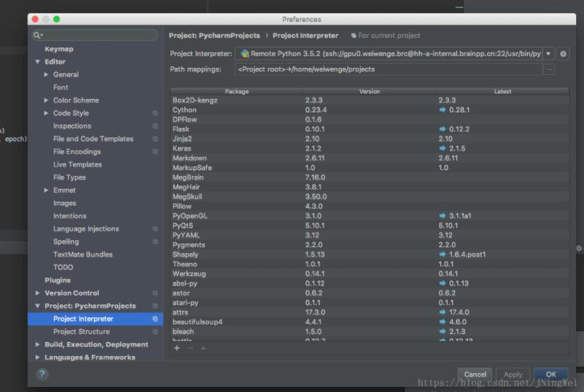Select Intentions settings item
584x392 pixels.
(70, 215)
